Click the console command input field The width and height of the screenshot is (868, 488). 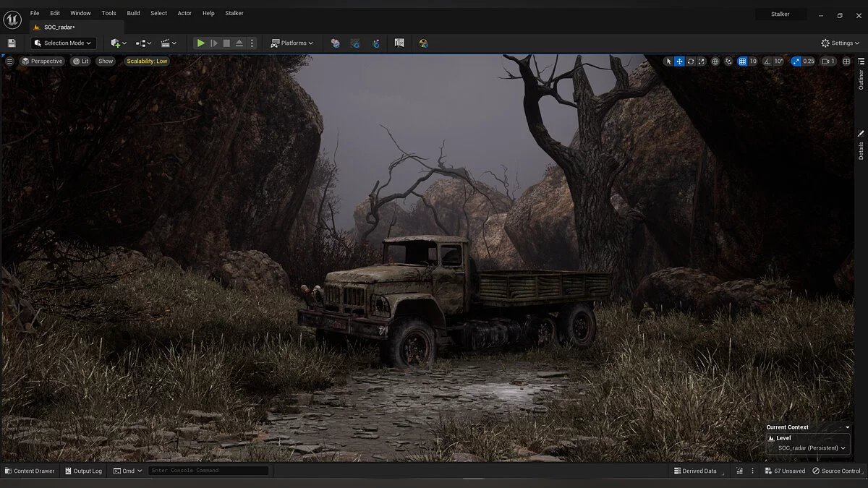click(x=208, y=471)
